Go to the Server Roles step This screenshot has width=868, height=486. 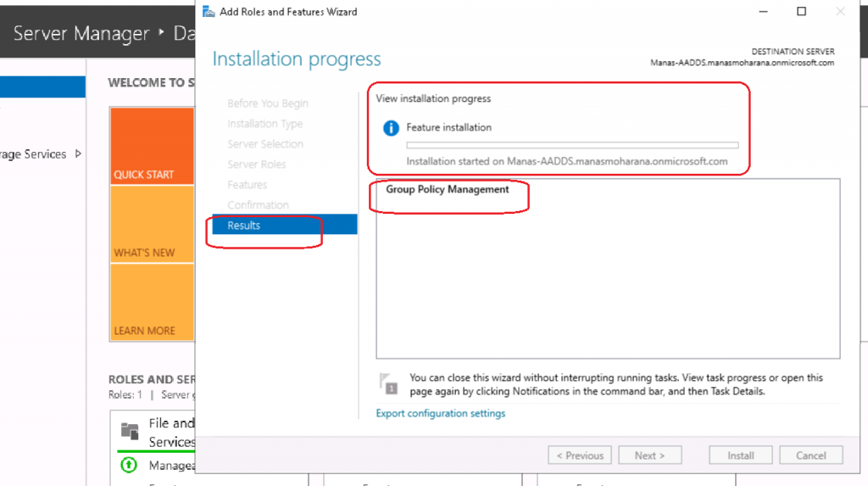(257, 165)
